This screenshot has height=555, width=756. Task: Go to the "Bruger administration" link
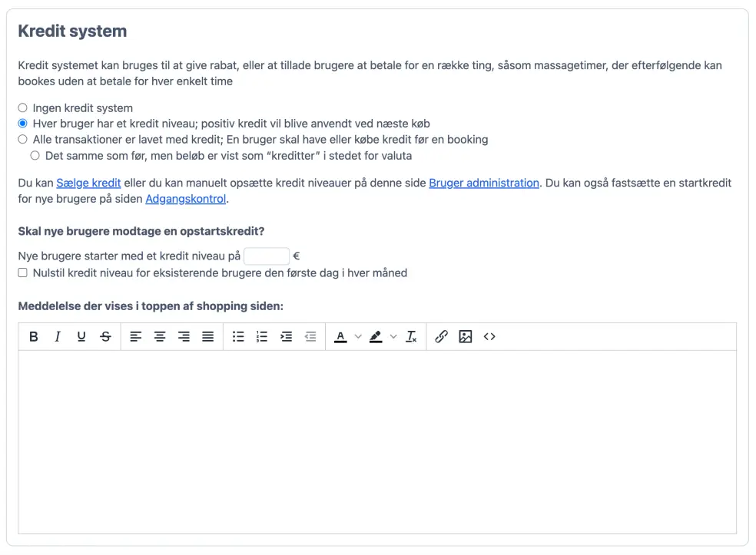[484, 183]
